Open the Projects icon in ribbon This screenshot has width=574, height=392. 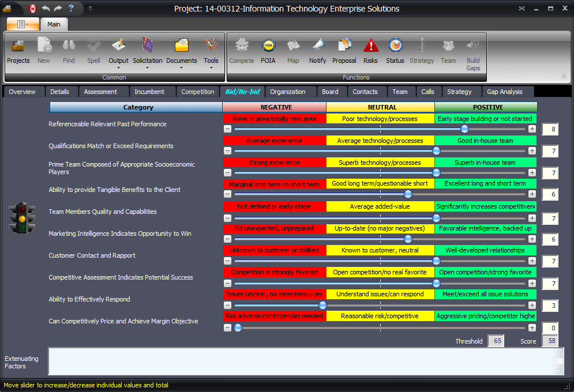point(18,50)
